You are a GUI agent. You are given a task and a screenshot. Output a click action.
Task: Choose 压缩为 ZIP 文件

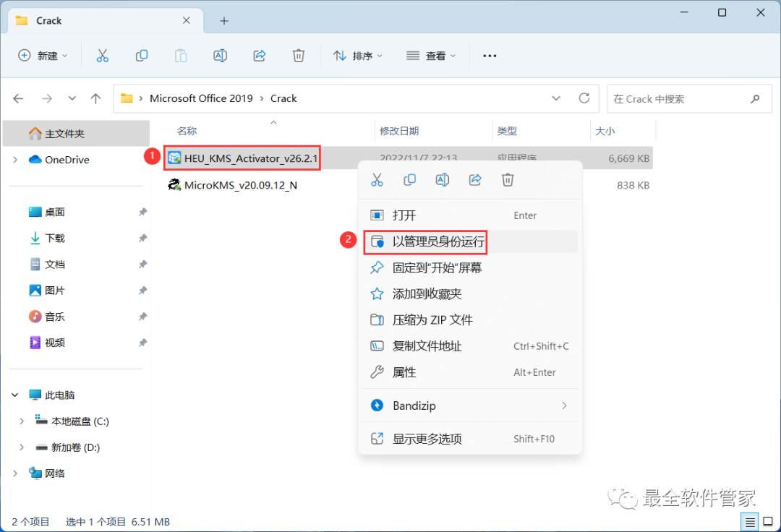pos(470,320)
